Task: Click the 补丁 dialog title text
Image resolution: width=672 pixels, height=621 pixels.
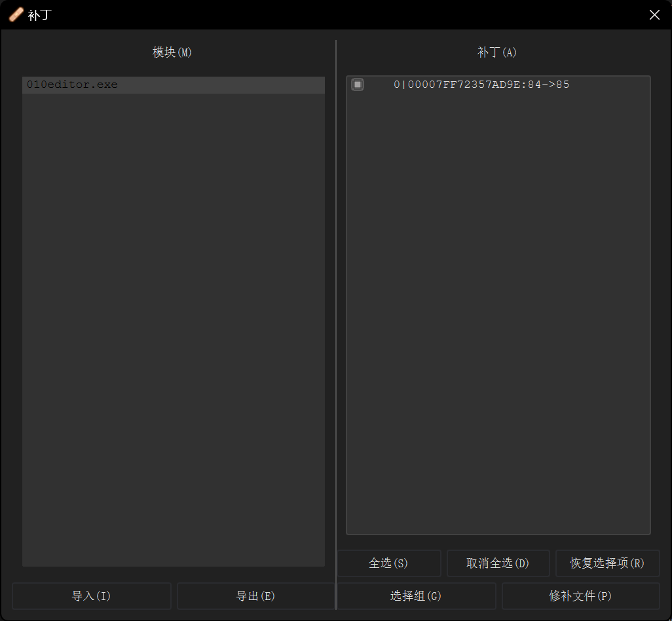Action: coord(38,14)
